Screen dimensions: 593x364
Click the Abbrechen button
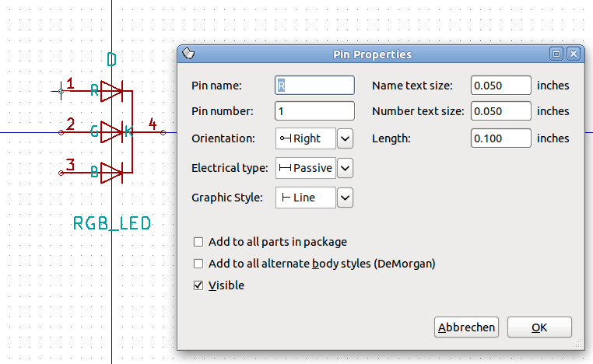[466, 327]
